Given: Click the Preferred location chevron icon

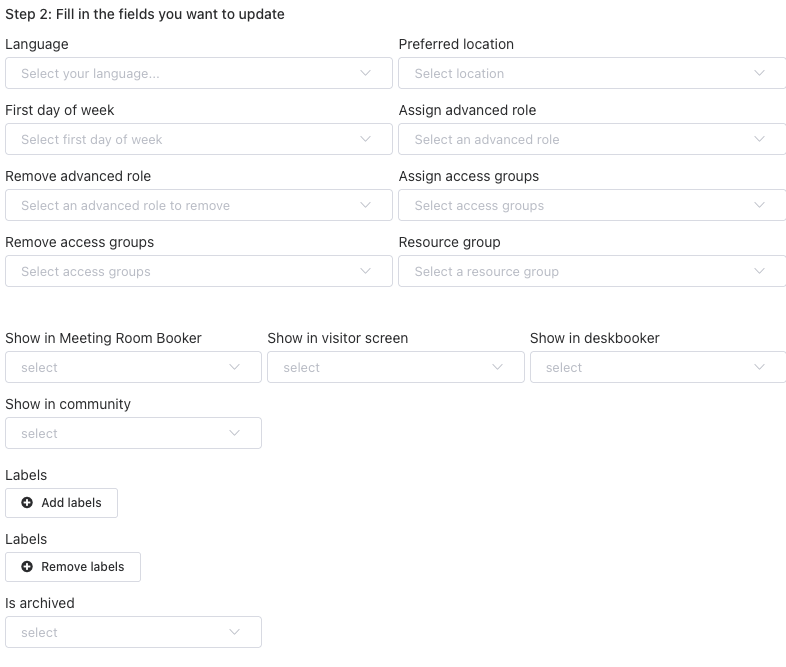Looking at the screenshot, I should (760, 73).
